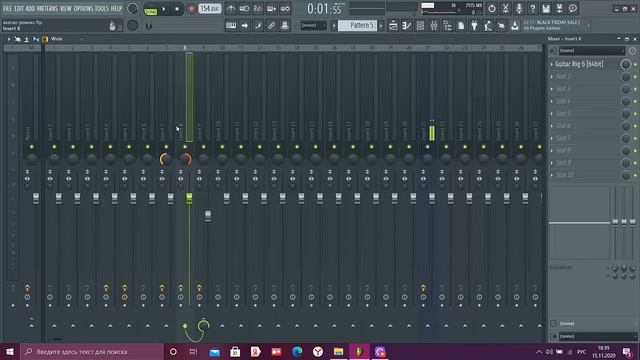
Task: Click the render/export icon beside save
Action: click(559, 9)
